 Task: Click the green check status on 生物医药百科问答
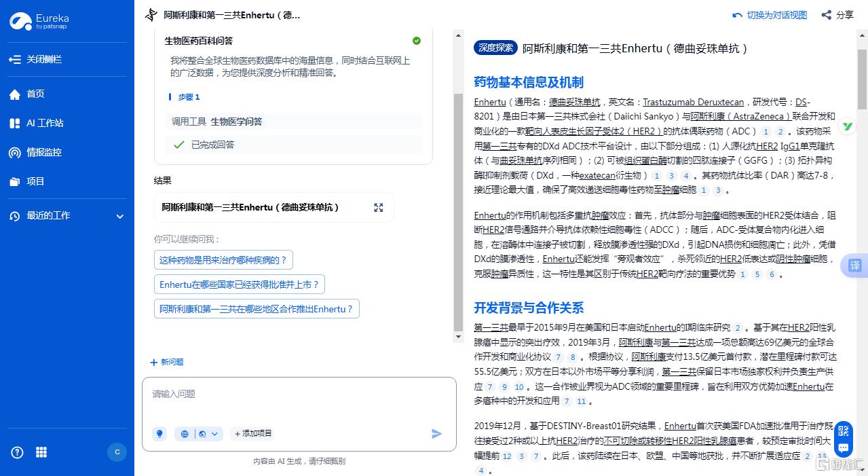click(x=417, y=41)
